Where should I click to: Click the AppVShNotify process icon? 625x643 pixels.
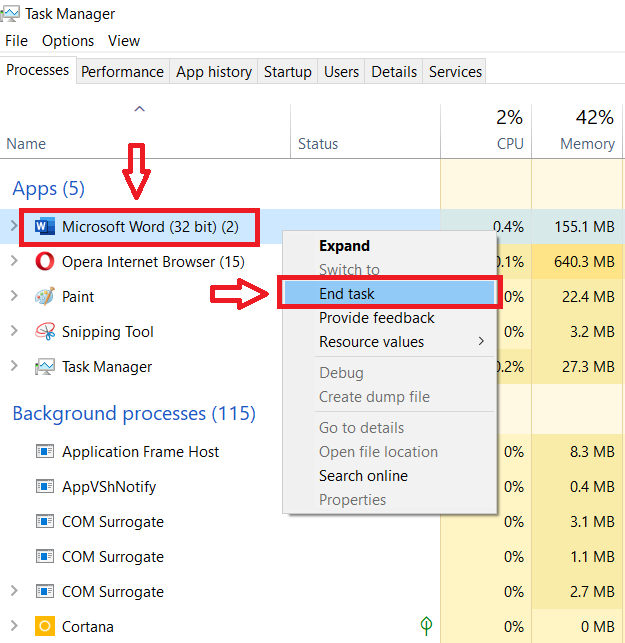45,487
